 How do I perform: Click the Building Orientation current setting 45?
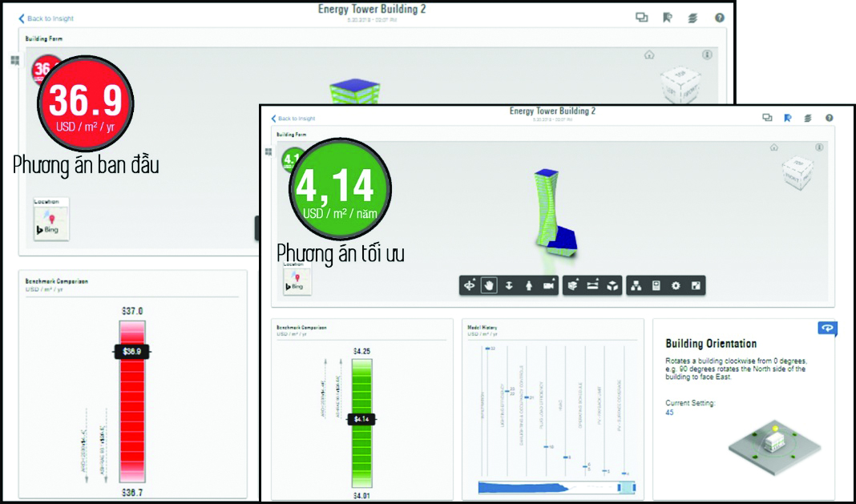669,413
